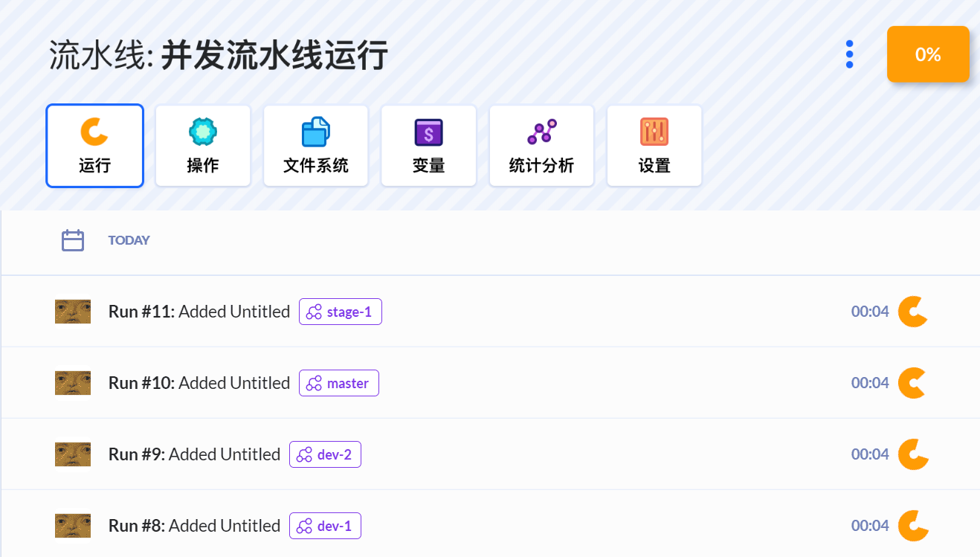Click the avatar thumbnail on Run #9

point(73,454)
